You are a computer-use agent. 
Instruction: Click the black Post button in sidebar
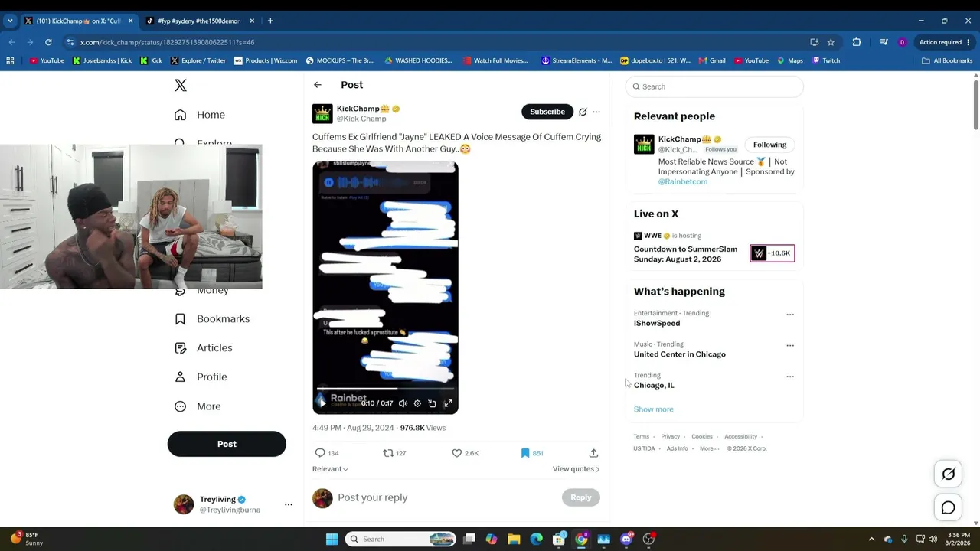pos(227,444)
